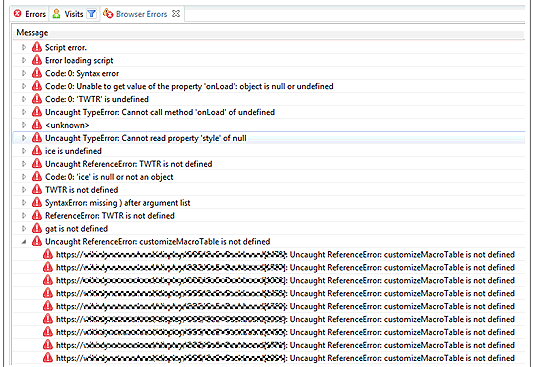Select 'Script error.' message text
The height and width of the screenshot is (367, 533).
click(x=66, y=48)
